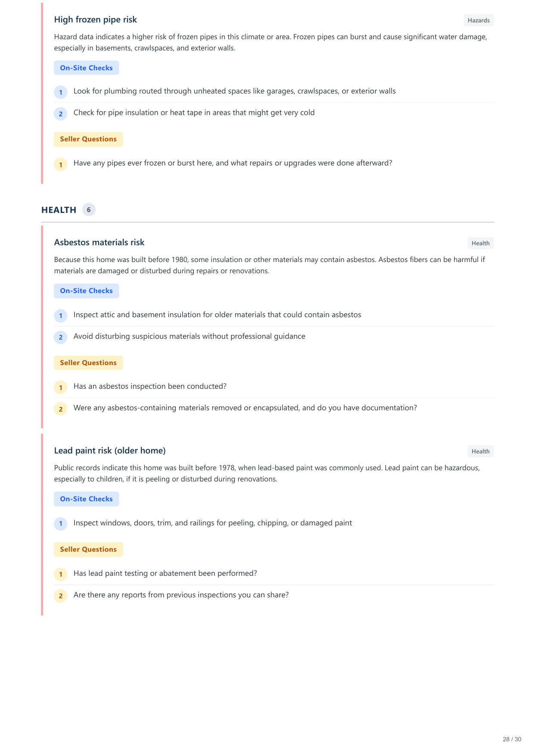Image resolution: width=535 pixels, height=756 pixels.
Task: Click badge 2 beside the previous inspection reports question
Action: tap(61, 596)
